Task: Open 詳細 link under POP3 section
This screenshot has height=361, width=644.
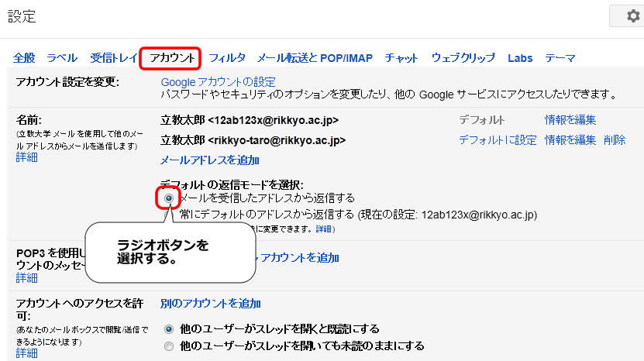Action: (26, 278)
